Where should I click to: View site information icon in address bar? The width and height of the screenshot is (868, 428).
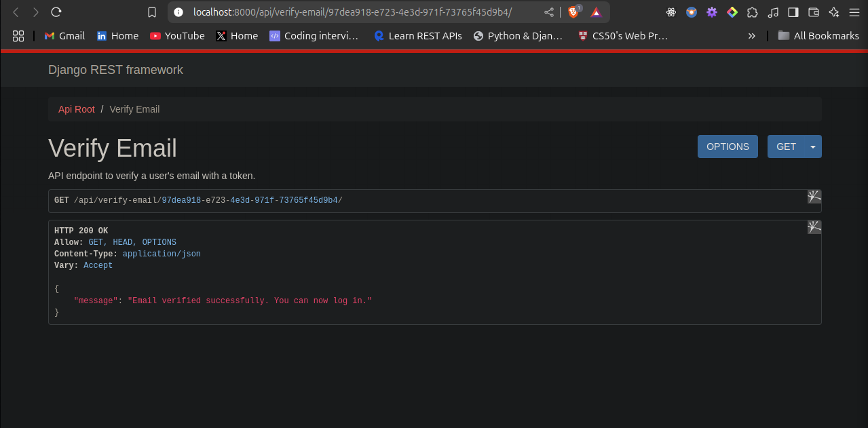coord(178,12)
